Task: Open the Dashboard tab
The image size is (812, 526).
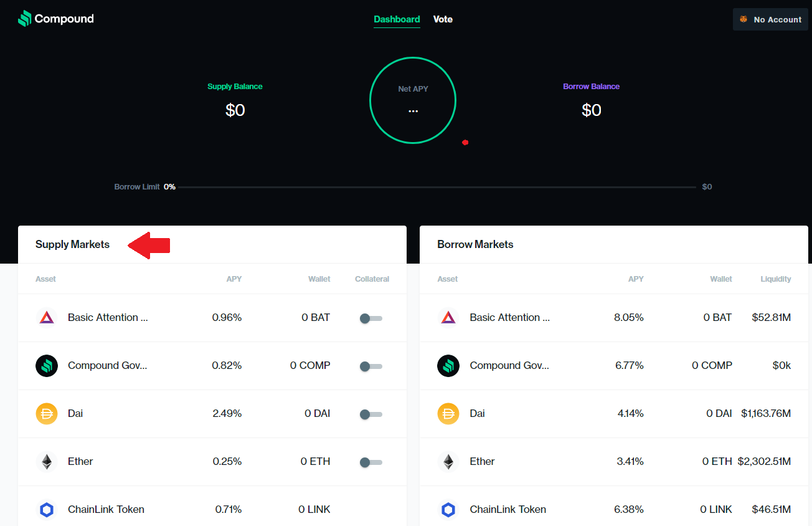Action: [x=397, y=19]
